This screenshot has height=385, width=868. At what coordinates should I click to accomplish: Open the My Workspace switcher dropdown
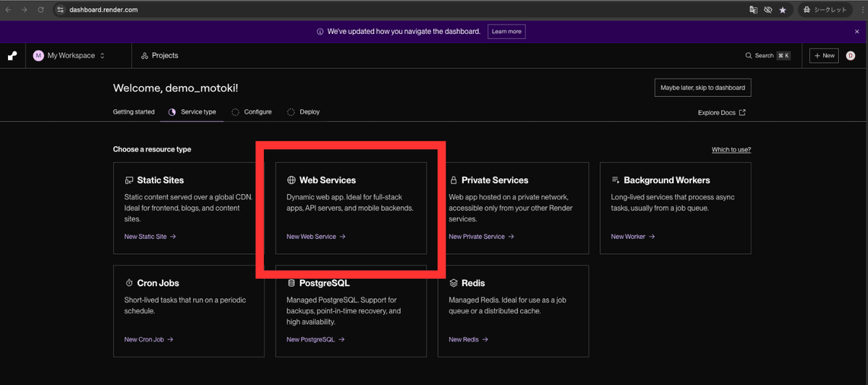[x=69, y=56]
